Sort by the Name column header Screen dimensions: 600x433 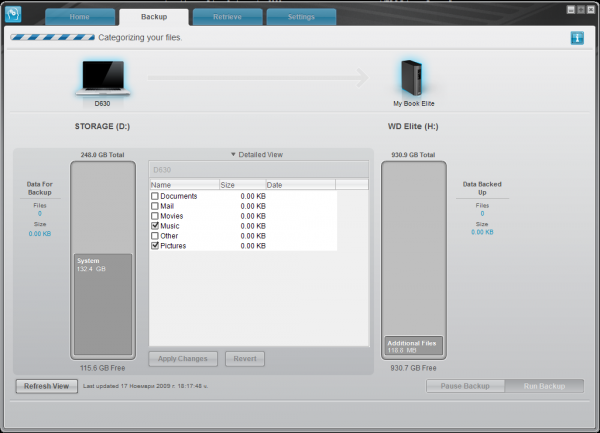(184, 185)
